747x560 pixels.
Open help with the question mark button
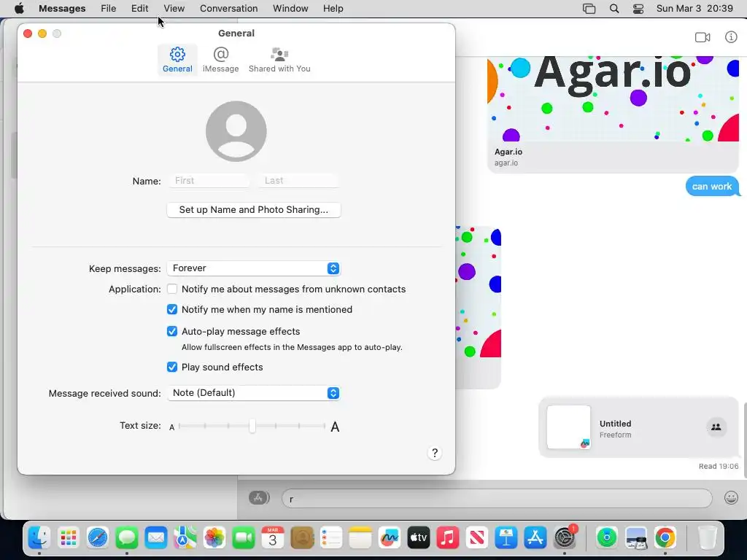tap(435, 453)
